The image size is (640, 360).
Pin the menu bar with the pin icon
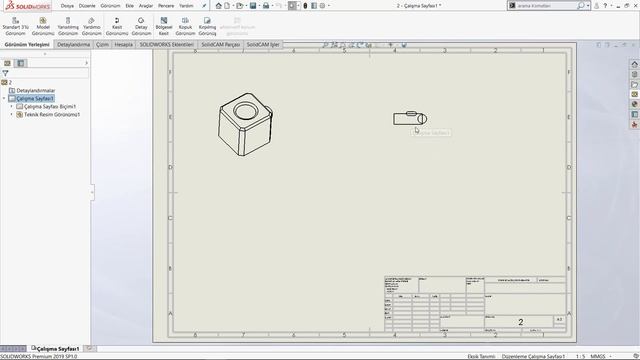(x=204, y=6)
